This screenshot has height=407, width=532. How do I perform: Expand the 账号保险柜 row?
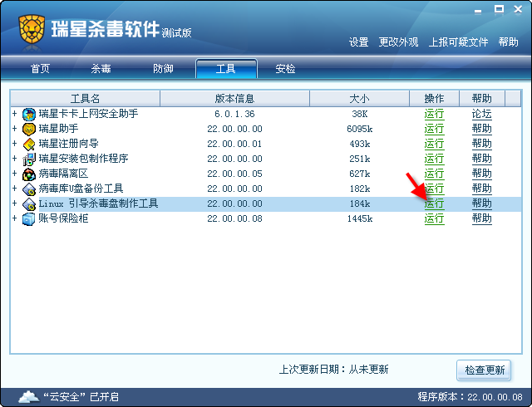15,218
